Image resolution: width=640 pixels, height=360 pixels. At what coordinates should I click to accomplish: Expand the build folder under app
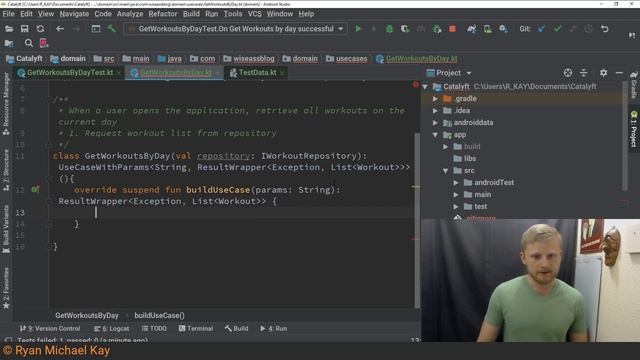tap(446, 147)
